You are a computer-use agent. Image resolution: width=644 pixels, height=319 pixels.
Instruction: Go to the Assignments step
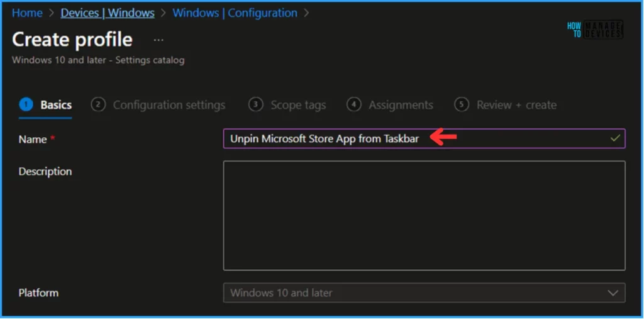coord(390,105)
